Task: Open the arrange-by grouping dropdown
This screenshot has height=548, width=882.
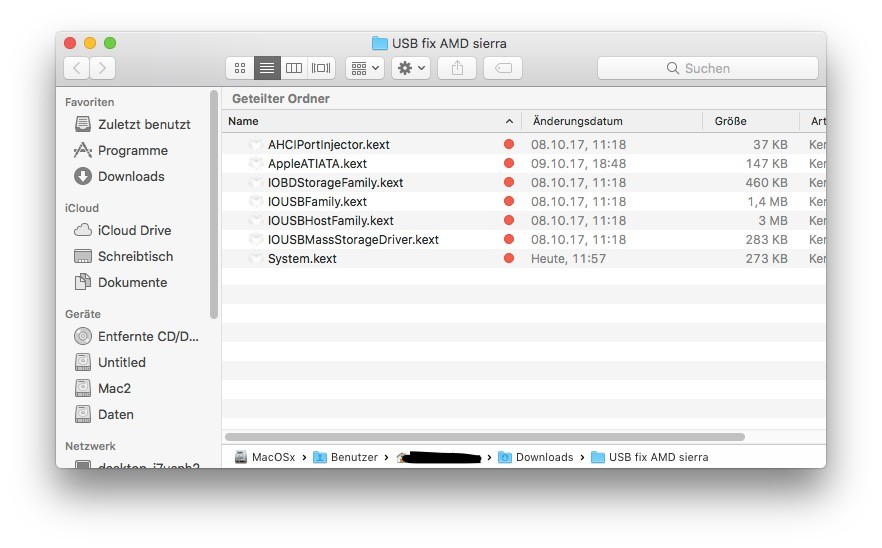Action: (x=365, y=68)
